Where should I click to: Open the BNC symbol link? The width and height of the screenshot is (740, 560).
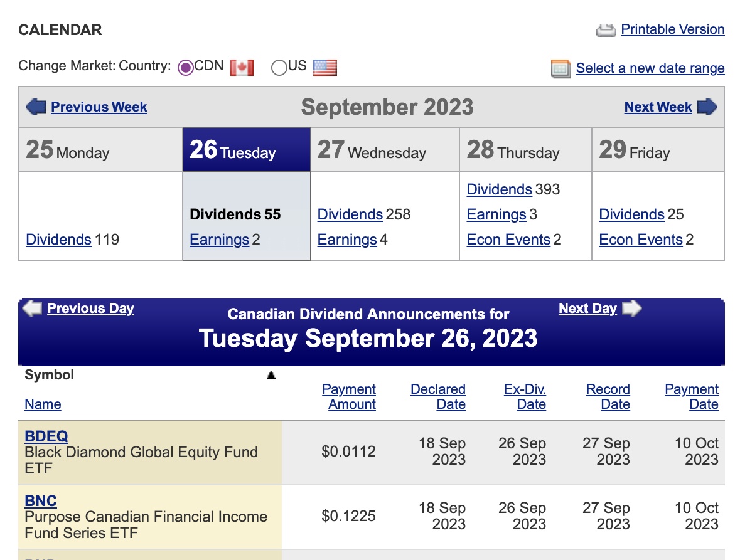(41, 500)
